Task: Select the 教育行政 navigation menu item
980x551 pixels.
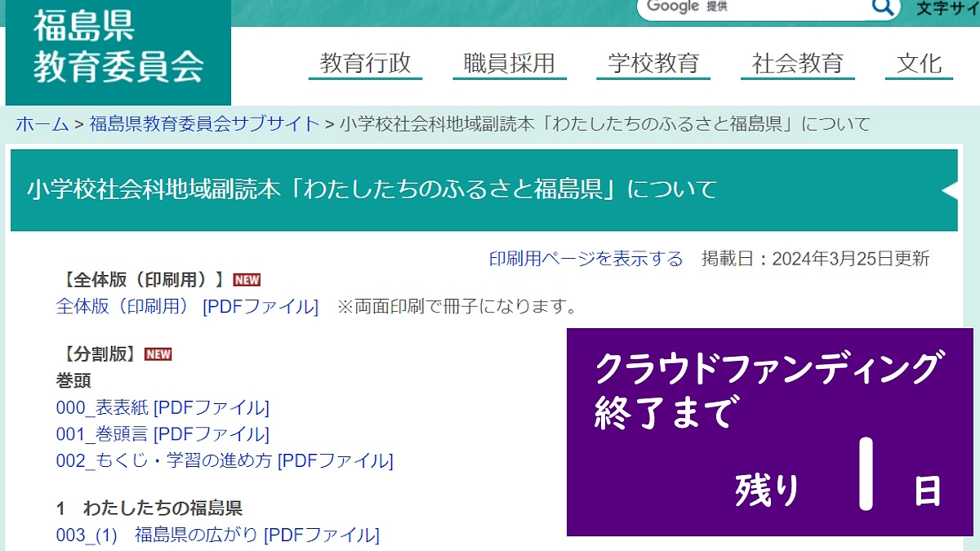Action: (365, 60)
